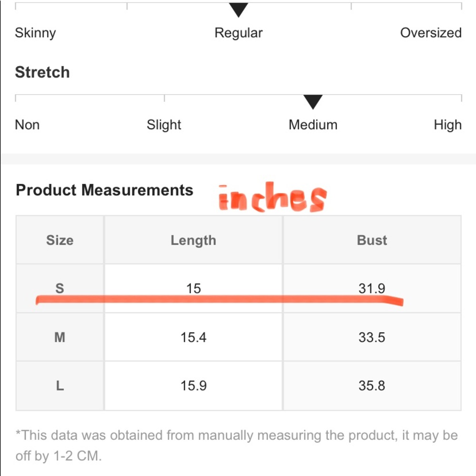Click the Stretch section heading
476x476 pixels.
point(42,72)
